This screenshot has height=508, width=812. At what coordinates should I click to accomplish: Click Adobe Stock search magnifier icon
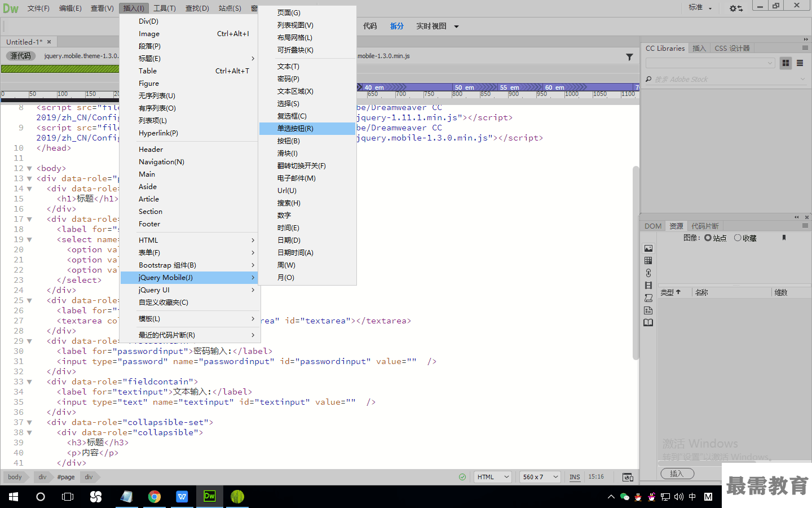coord(648,79)
